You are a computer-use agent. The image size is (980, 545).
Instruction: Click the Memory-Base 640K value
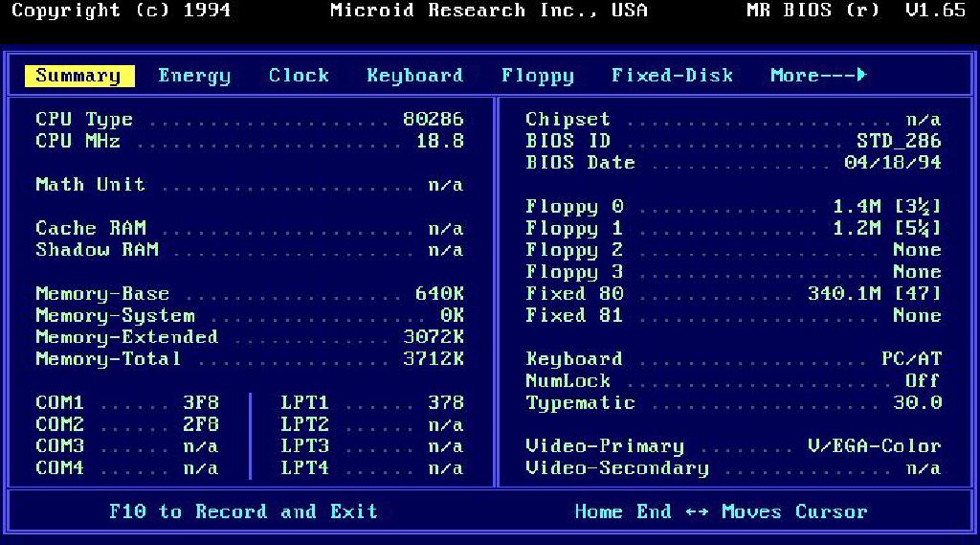click(439, 293)
